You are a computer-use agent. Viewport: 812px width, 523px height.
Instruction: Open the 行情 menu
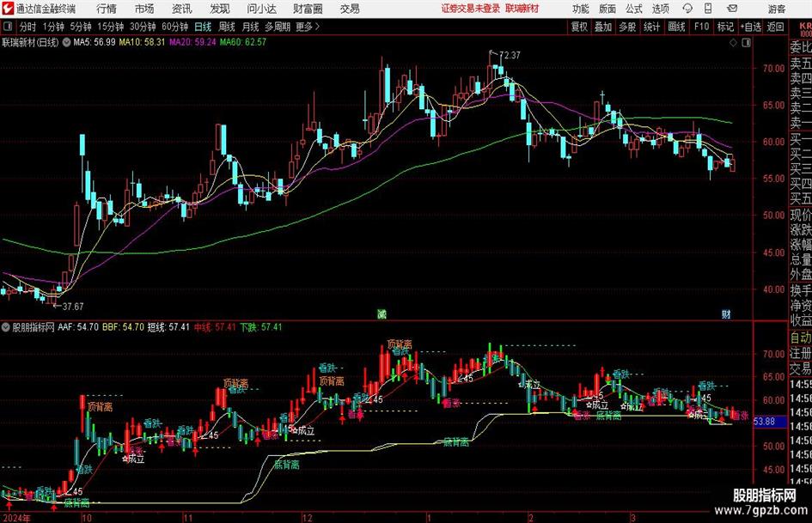(x=107, y=9)
